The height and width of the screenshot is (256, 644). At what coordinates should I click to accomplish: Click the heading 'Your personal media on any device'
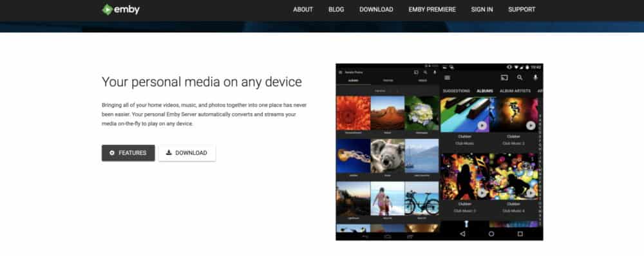coord(202,82)
